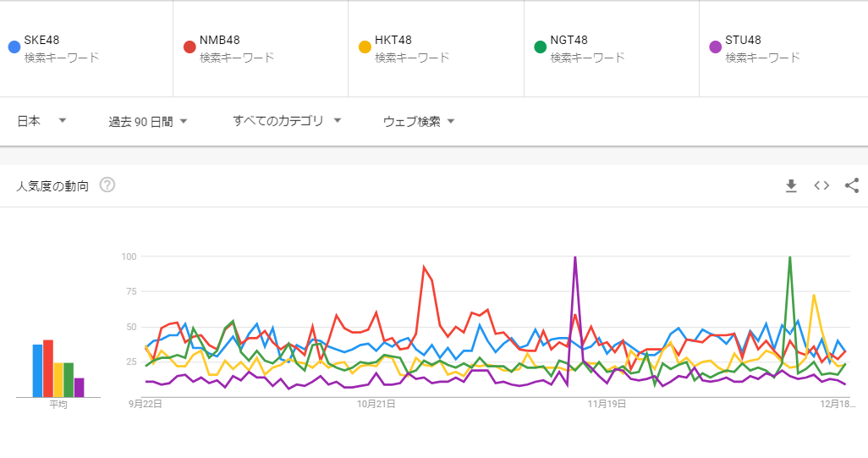Screen dimensions: 868x458
Task: Expand the 過去 90 日間 time range dropdown
Action: click(x=148, y=121)
